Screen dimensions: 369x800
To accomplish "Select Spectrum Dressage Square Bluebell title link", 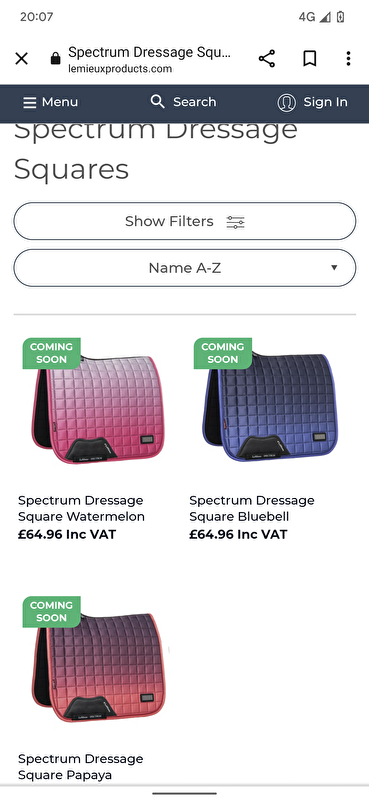I will [252, 508].
